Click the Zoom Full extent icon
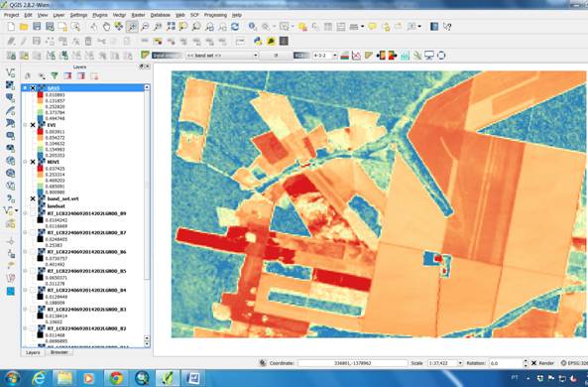 tap(171, 27)
